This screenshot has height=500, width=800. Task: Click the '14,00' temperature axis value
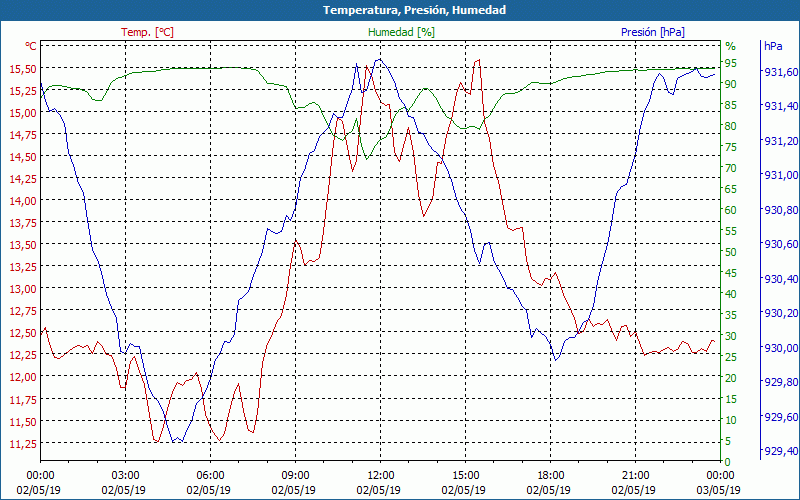point(22,201)
